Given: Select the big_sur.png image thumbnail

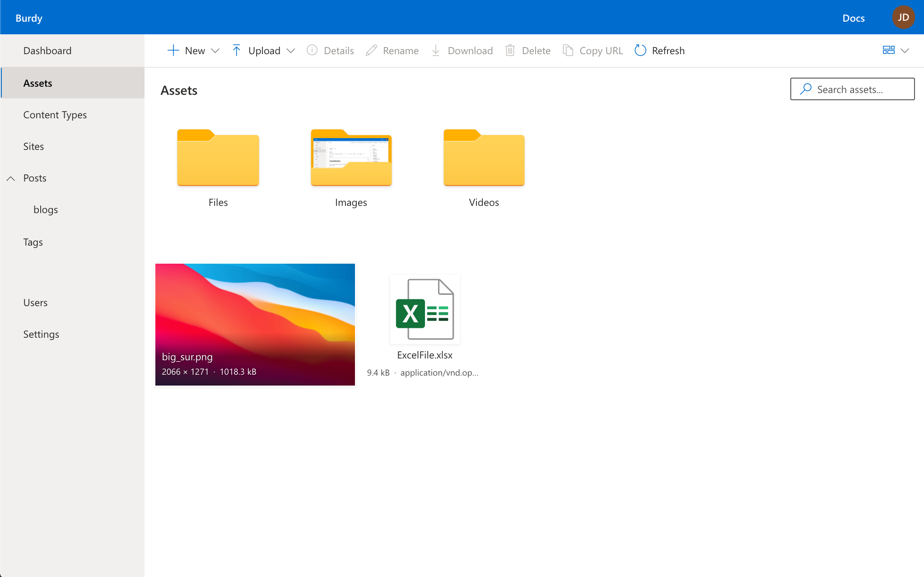Looking at the screenshot, I should 255,324.
